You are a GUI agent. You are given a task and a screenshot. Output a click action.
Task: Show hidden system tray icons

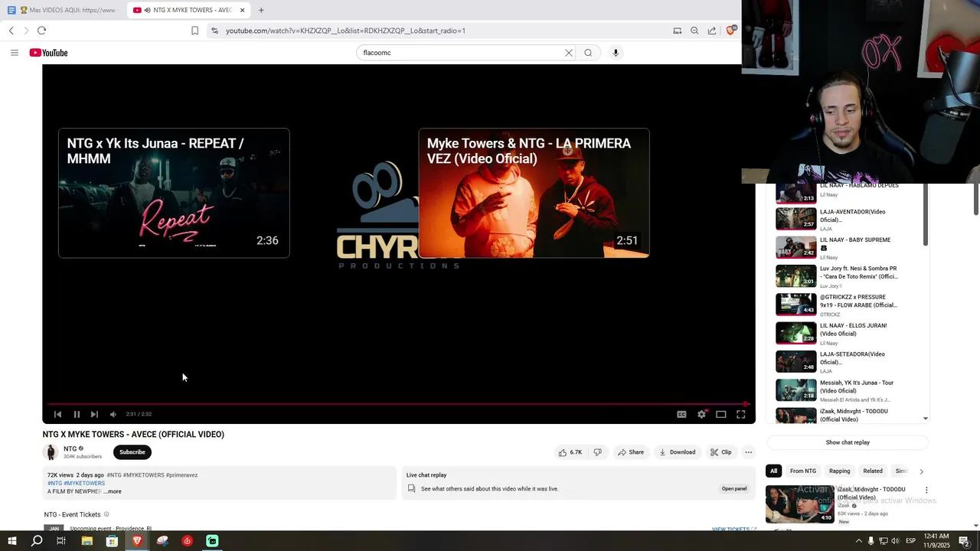(858, 541)
